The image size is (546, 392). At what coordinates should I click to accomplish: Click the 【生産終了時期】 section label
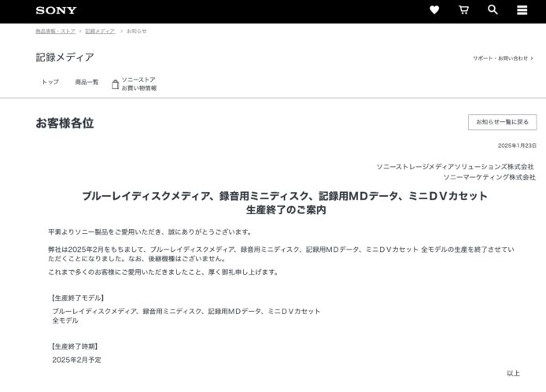[75, 346]
